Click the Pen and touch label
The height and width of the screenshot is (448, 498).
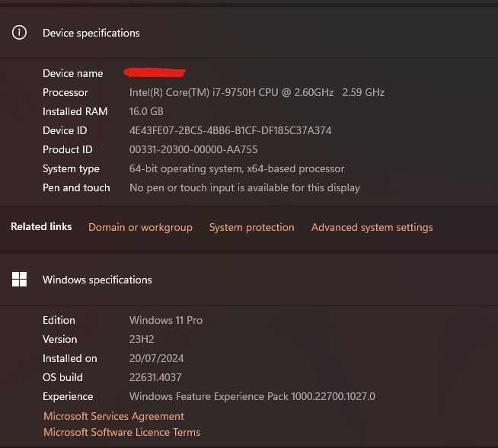pos(76,187)
